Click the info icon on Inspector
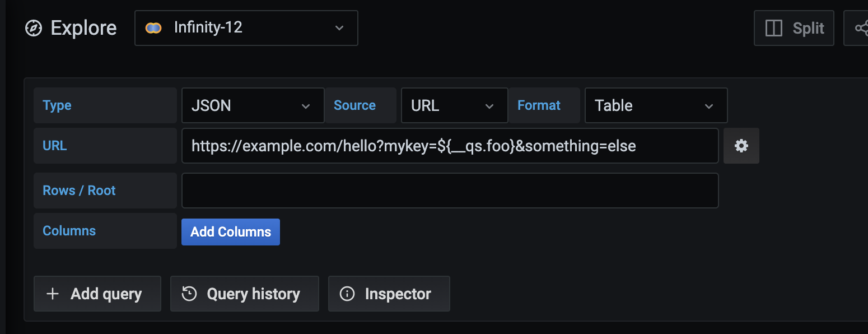Screen dimensions: 868x334 click(346, 293)
